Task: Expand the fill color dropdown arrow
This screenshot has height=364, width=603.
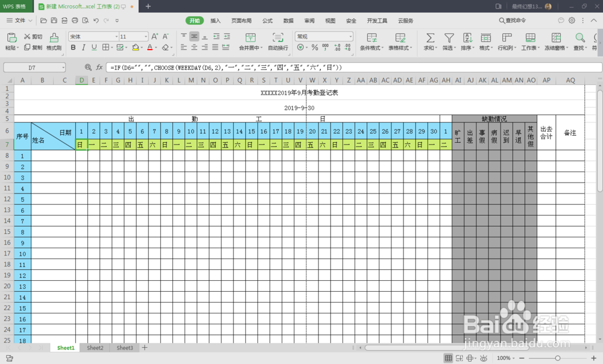Action: [x=142, y=48]
